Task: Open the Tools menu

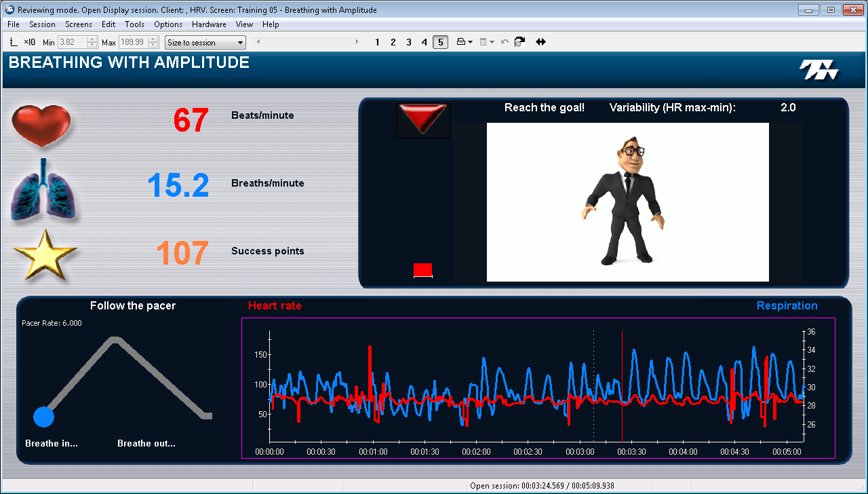Action: pos(134,24)
